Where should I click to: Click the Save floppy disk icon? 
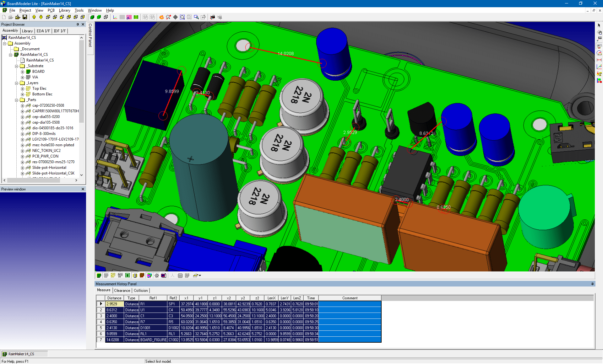tap(24, 17)
